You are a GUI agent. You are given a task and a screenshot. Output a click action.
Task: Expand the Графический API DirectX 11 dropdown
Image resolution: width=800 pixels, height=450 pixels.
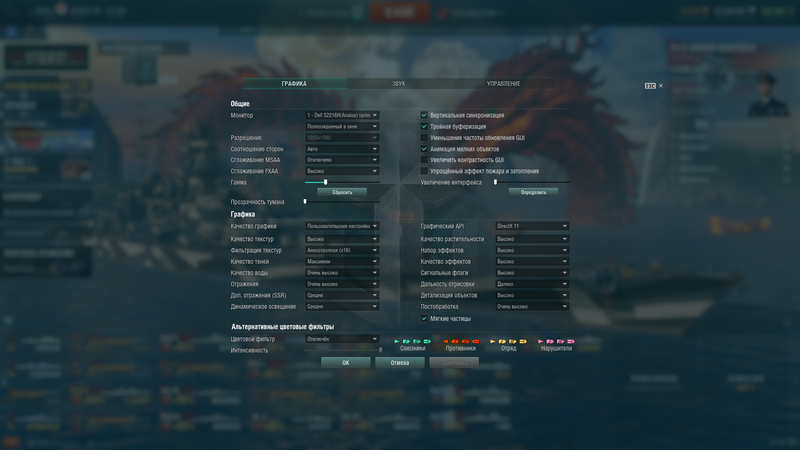click(x=532, y=226)
